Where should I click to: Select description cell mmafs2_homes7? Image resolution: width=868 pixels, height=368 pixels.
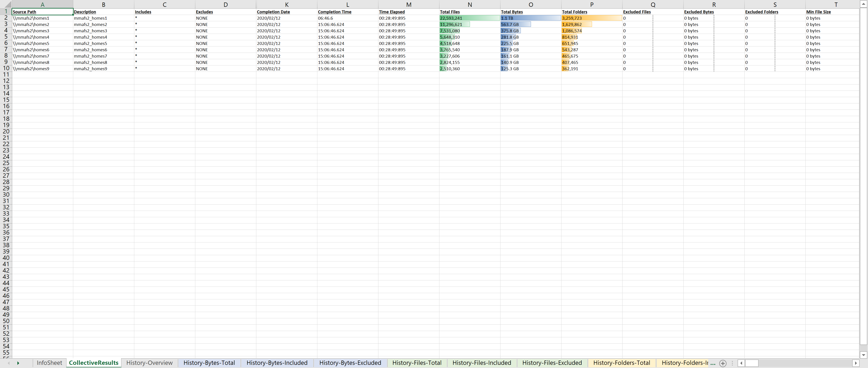pyautogui.click(x=104, y=56)
